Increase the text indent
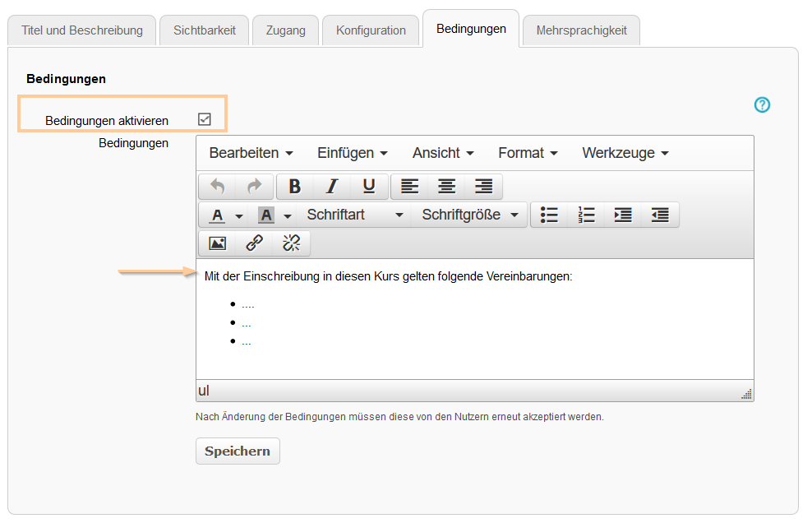Image resolution: width=812 pixels, height=523 pixels. click(622, 215)
